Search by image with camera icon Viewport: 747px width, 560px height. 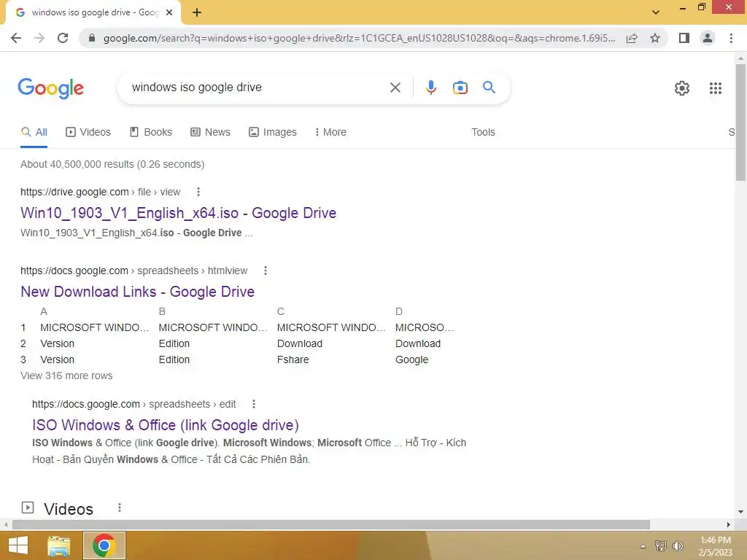pyautogui.click(x=460, y=87)
